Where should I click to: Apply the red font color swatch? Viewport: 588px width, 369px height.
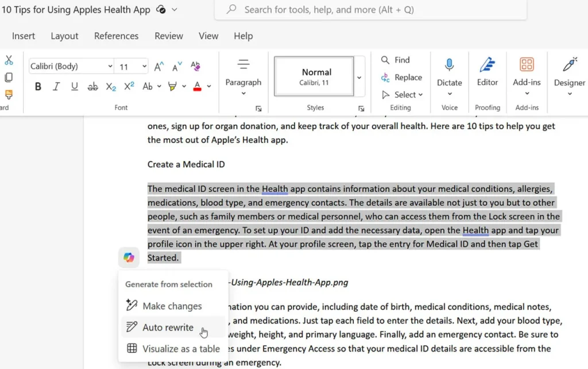click(198, 87)
